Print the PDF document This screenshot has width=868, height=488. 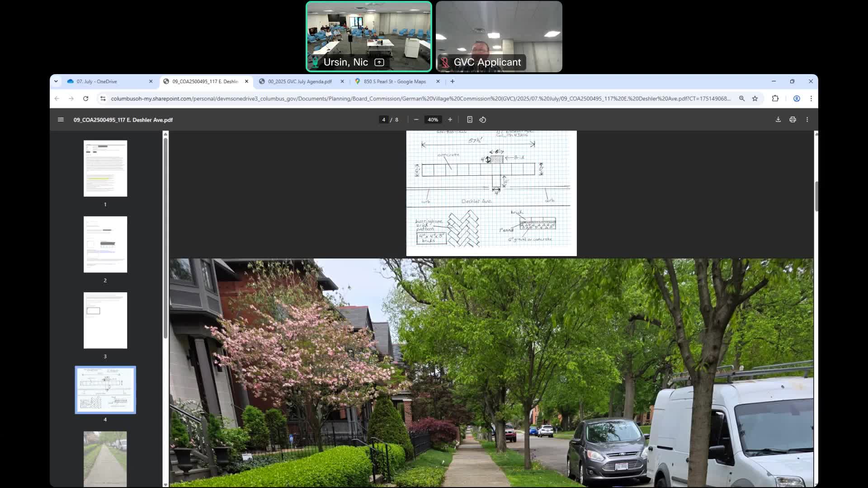click(x=793, y=120)
